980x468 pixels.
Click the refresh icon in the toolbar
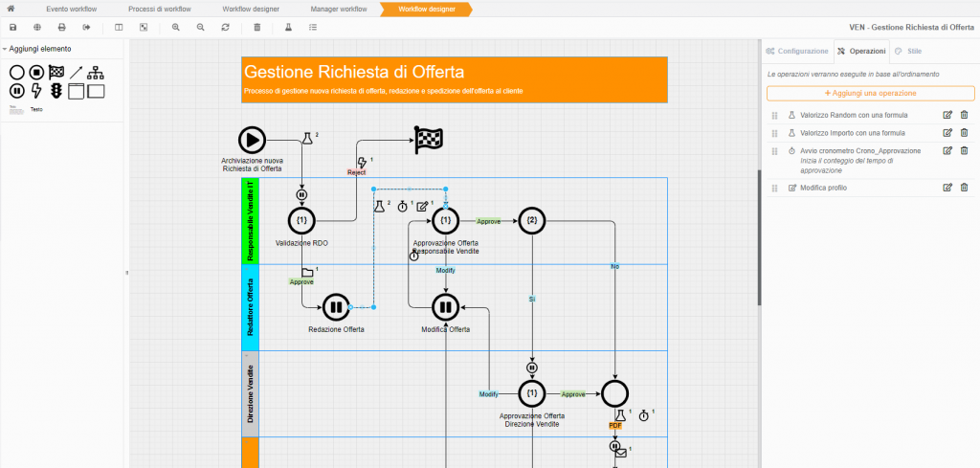pos(225,28)
